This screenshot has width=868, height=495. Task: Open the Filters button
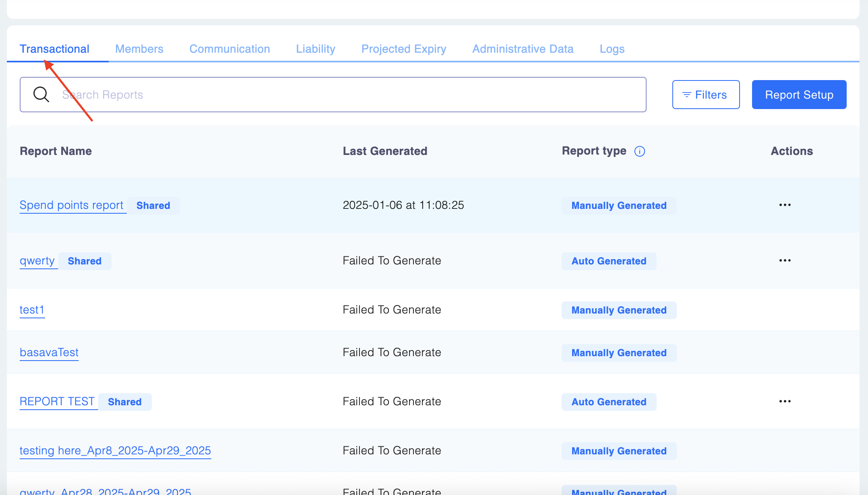pyautogui.click(x=706, y=95)
